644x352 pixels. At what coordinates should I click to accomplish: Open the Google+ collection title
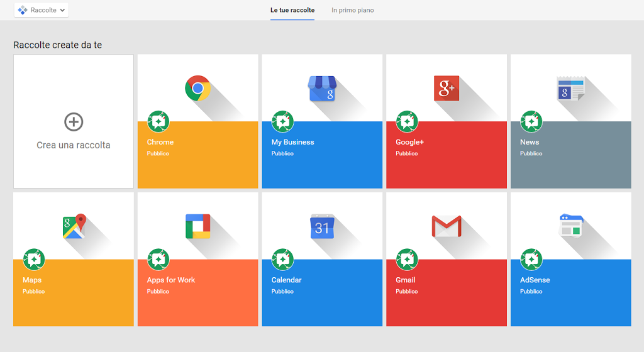click(409, 142)
